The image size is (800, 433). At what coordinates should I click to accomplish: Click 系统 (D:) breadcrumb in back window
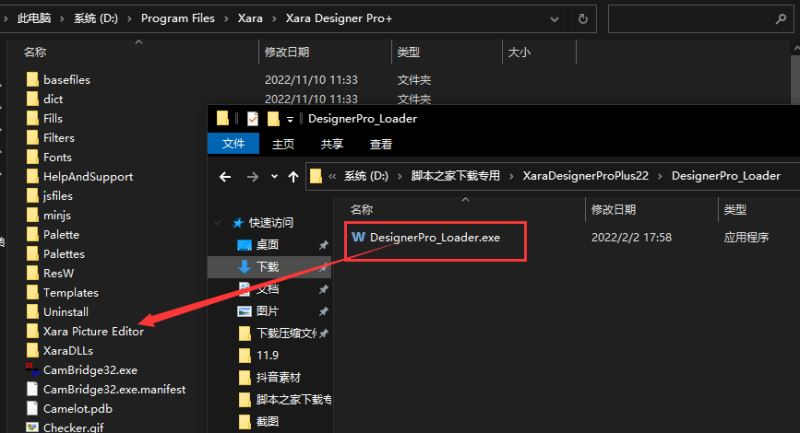tap(96, 18)
